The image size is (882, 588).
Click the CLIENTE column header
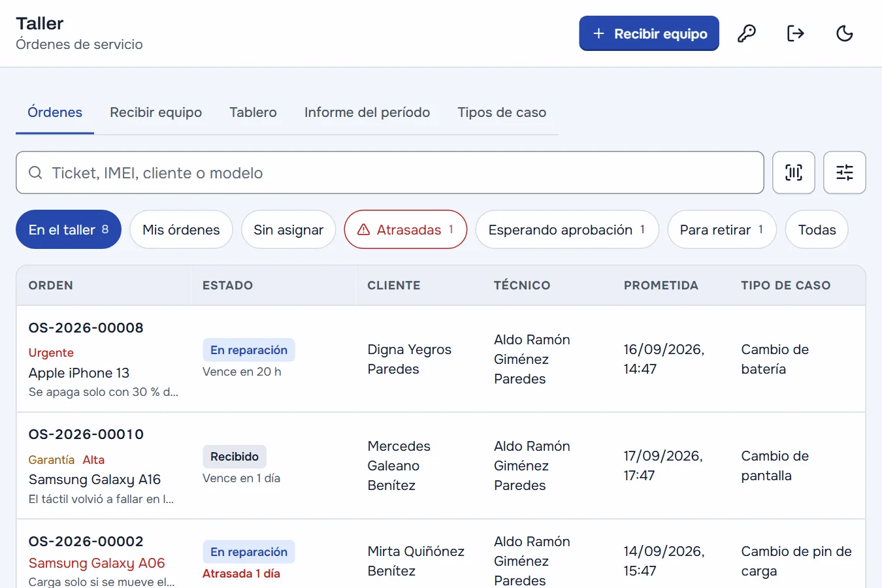coord(394,286)
